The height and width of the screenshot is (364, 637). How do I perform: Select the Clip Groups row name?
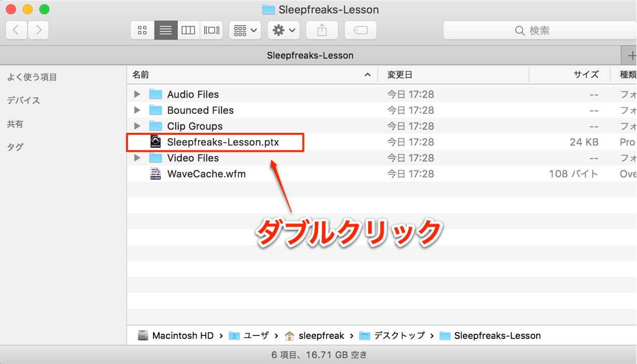coord(195,126)
